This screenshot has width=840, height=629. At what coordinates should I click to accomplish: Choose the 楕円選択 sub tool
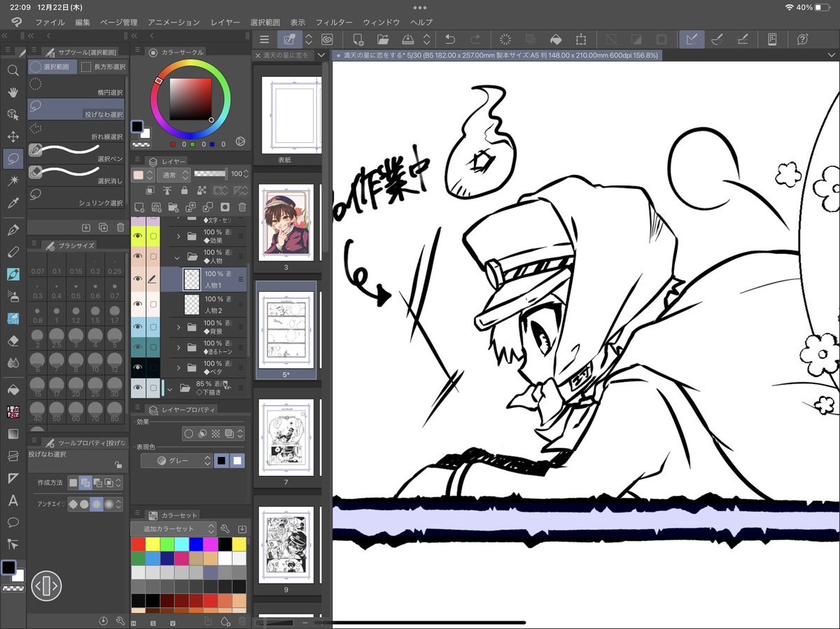pyautogui.click(x=76, y=86)
